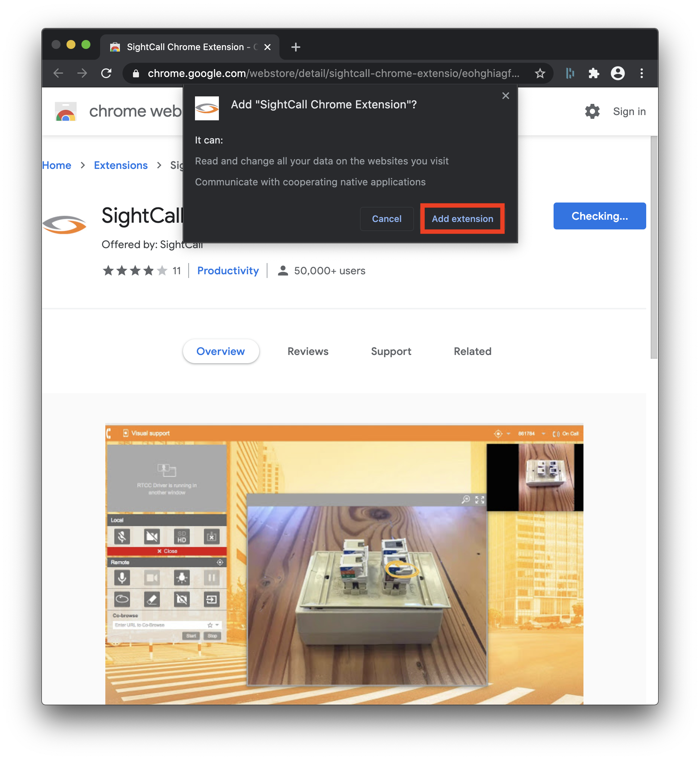700x760 pixels.
Task: Click the page vertical scrollbar
Action: click(x=654, y=247)
